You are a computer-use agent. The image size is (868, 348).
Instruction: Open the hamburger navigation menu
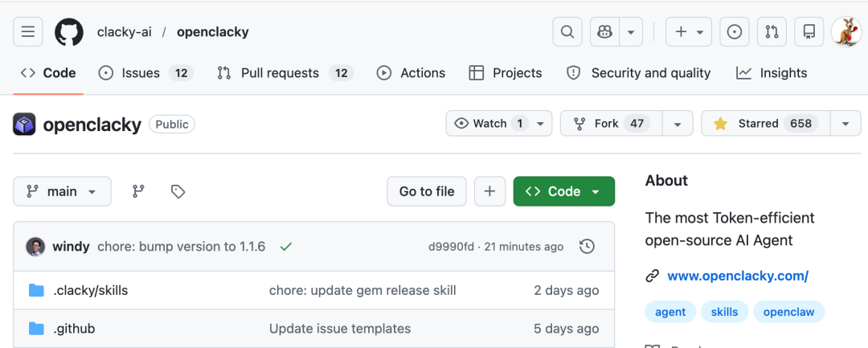click(x=27, y=32)
